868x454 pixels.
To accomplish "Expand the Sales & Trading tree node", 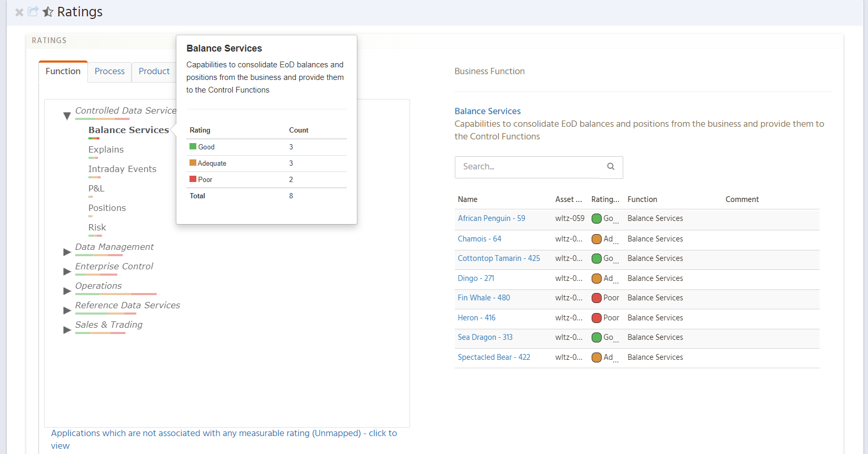I will pyautogui.click(x=67, y=330).
